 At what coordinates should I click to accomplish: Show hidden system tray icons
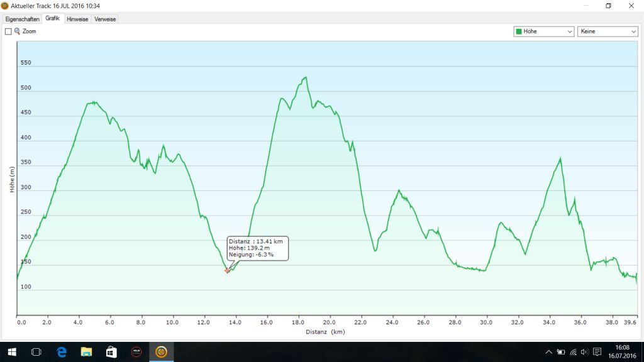[x=548, y=352]
